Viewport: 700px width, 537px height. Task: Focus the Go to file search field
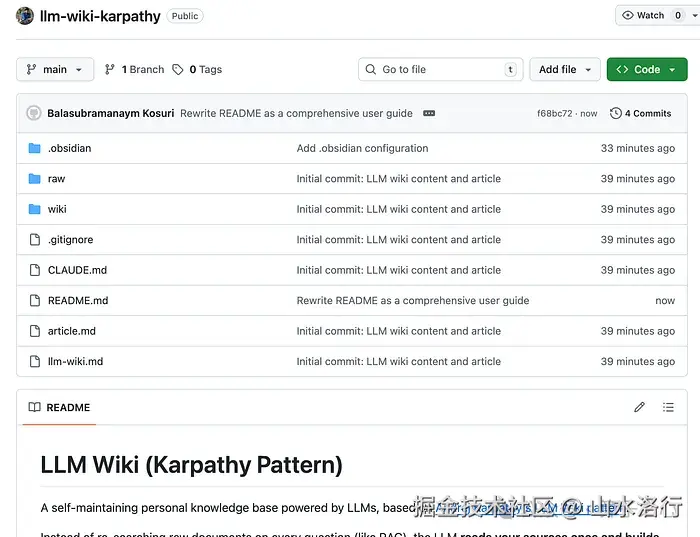click(441, 69)
